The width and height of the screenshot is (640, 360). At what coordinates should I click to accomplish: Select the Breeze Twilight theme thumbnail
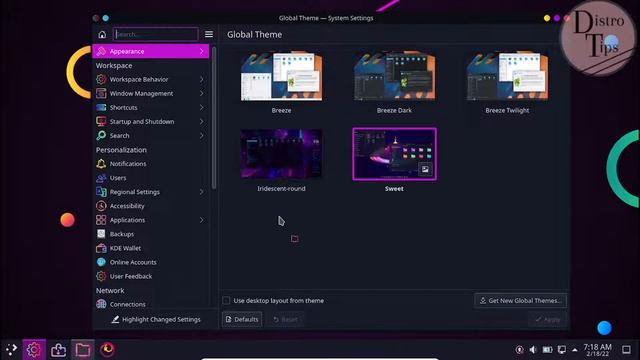pyautogui.click(x=507, y=76)
